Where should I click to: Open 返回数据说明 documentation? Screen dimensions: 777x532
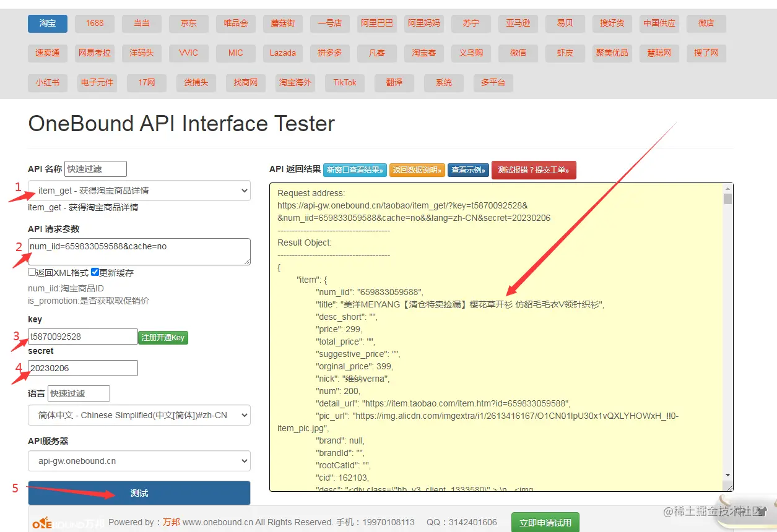pyautogui.click(x=417, y=169)
